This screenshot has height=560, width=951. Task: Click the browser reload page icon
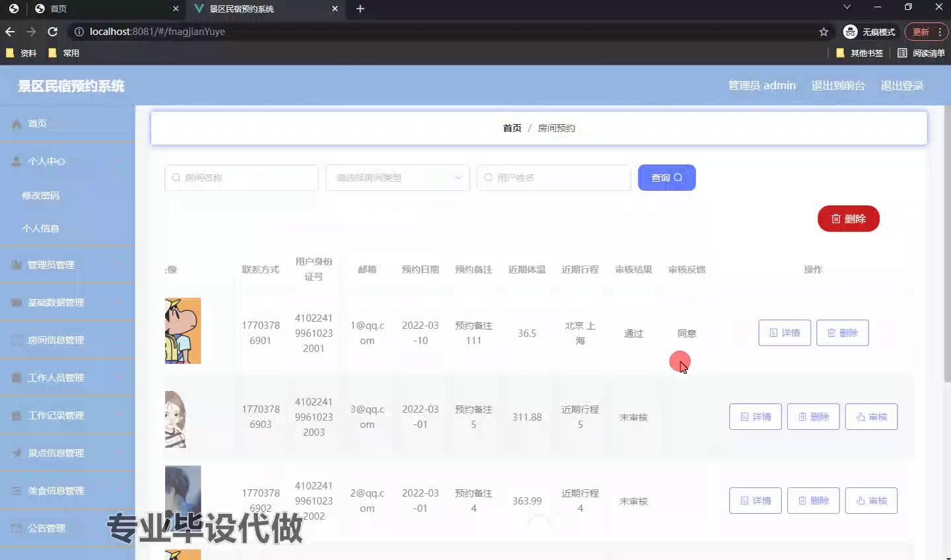pos(53,32)
